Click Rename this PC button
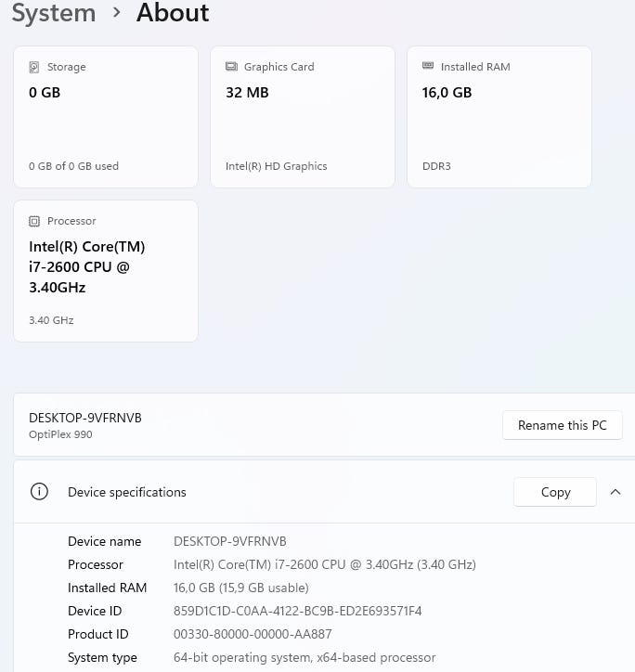Screen dimensions: 635x672 click(x=562, y=425)
